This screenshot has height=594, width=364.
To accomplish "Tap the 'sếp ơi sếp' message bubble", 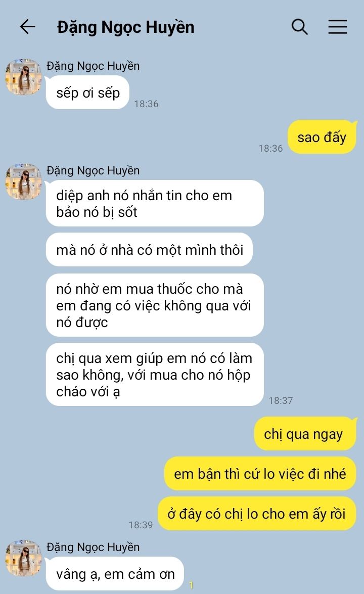I will [x=87, y=93].
